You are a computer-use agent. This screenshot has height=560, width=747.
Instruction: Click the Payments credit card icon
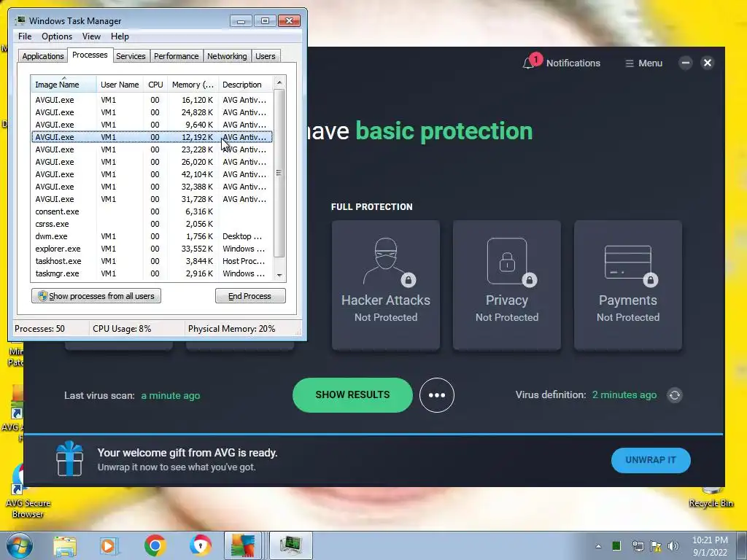(x=628, y=263)
